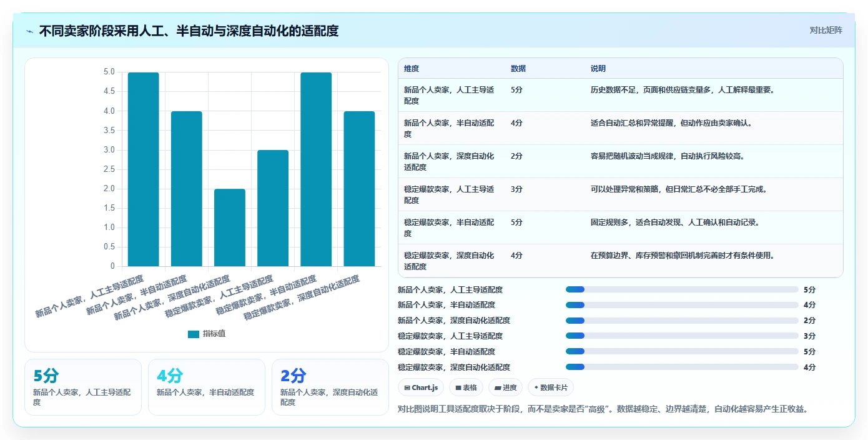Viewport: 868px width, 440px height.
Task: Click the progress bar for 稳定爆款卖家，深度自动化适配度
Action: (682, 367)
